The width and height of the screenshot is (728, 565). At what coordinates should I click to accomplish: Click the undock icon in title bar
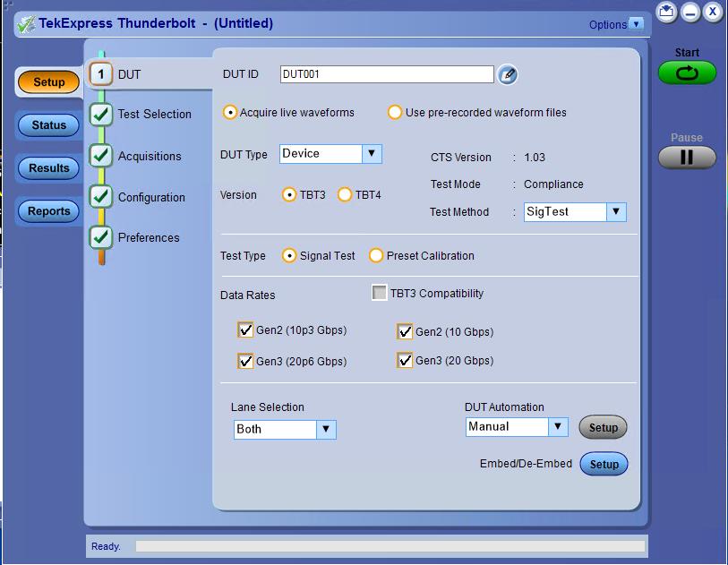coord(666,12)
